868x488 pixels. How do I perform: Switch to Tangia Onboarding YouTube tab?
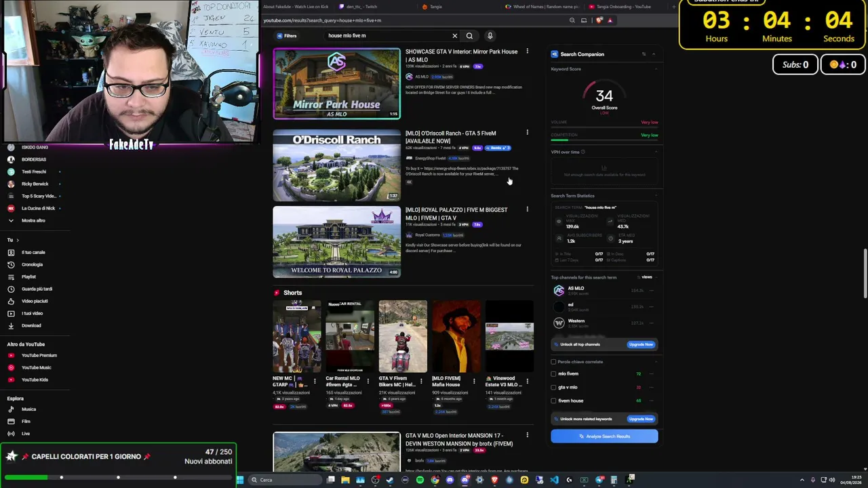point(620,7)
